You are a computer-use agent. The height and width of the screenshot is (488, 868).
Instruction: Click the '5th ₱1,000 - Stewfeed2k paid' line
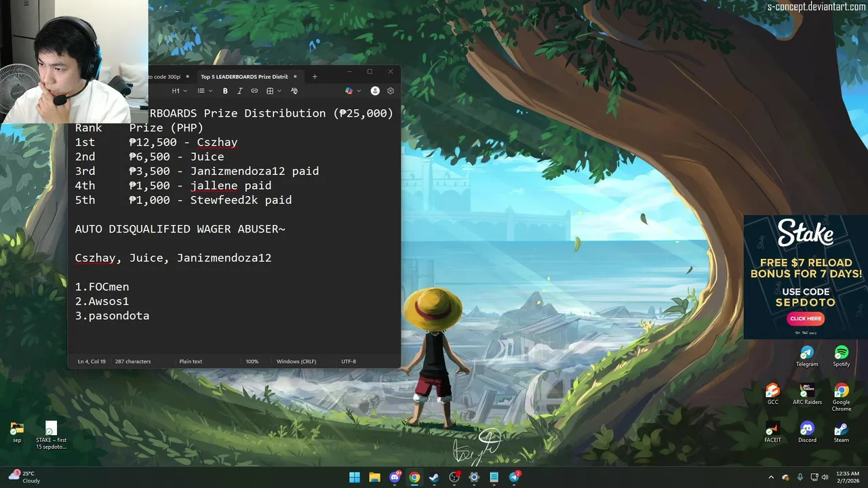pos(183,200)
